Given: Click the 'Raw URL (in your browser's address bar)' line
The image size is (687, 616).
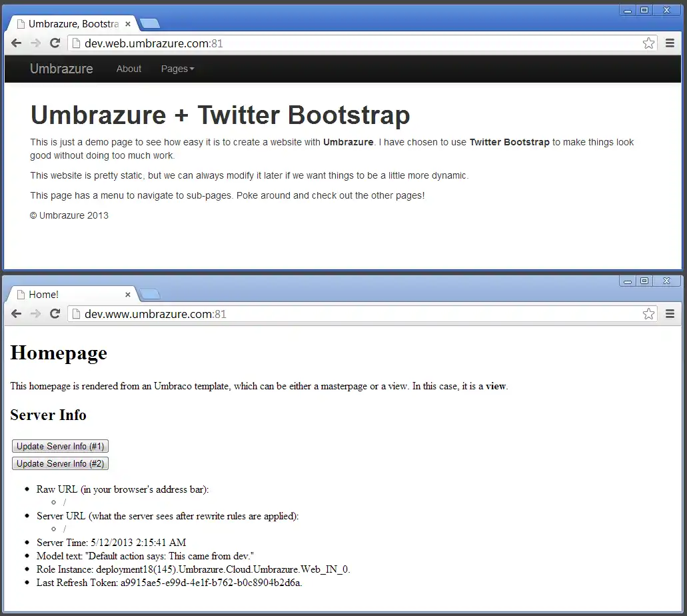Looking at the screenshot, I should tap(123, 489).
